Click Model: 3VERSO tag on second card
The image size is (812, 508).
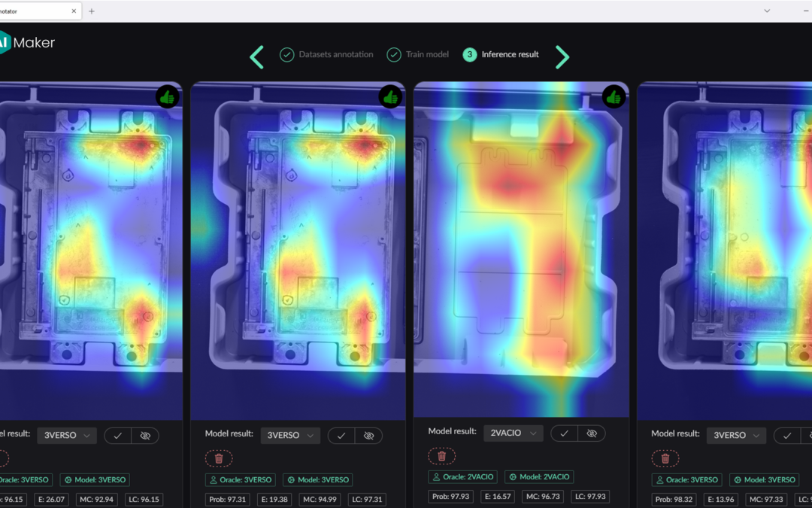click(317, 480)
